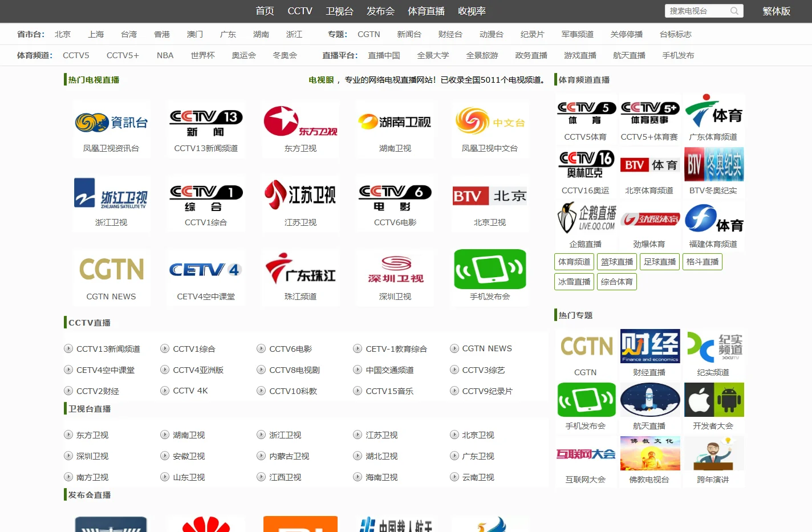
Task: Open the 开发者大会 Apple Android thumbnail
Action: click(714, 400)
